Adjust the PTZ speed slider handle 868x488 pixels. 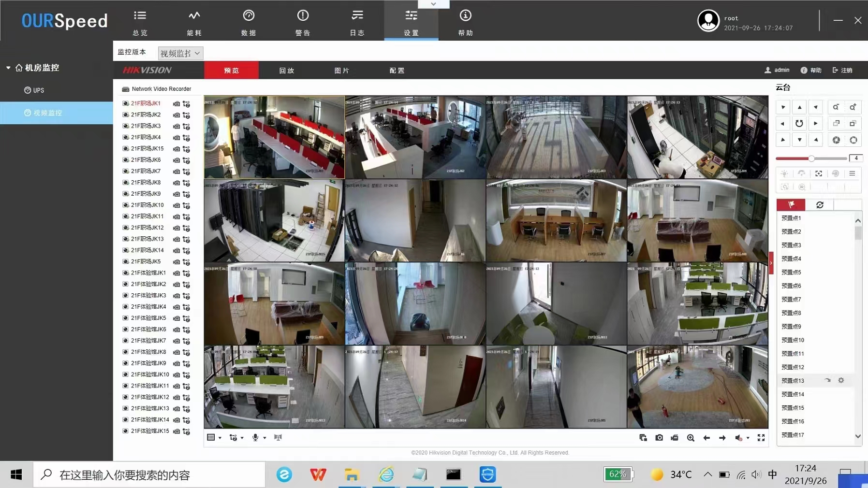click(811, 158)
